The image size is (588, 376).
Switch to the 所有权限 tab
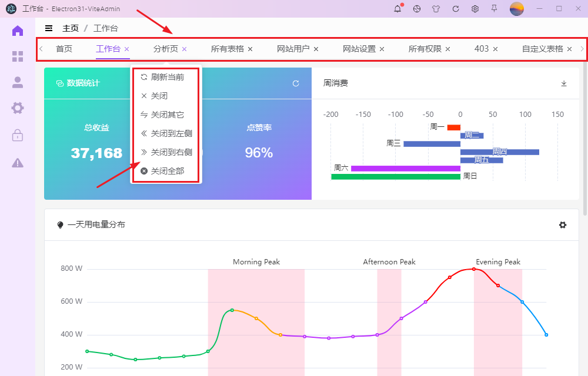tap(425, 49)
